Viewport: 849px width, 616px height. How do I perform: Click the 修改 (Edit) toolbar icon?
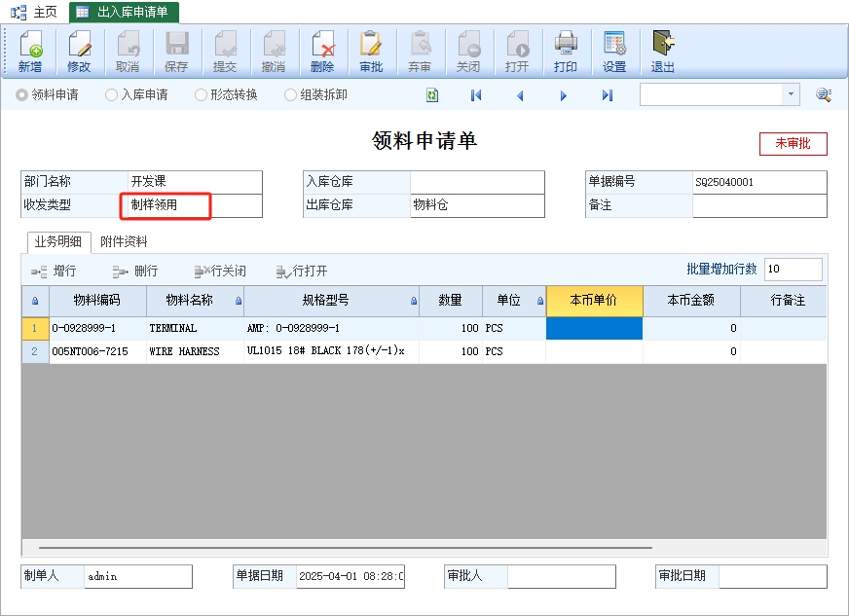(x=79, y=52)
